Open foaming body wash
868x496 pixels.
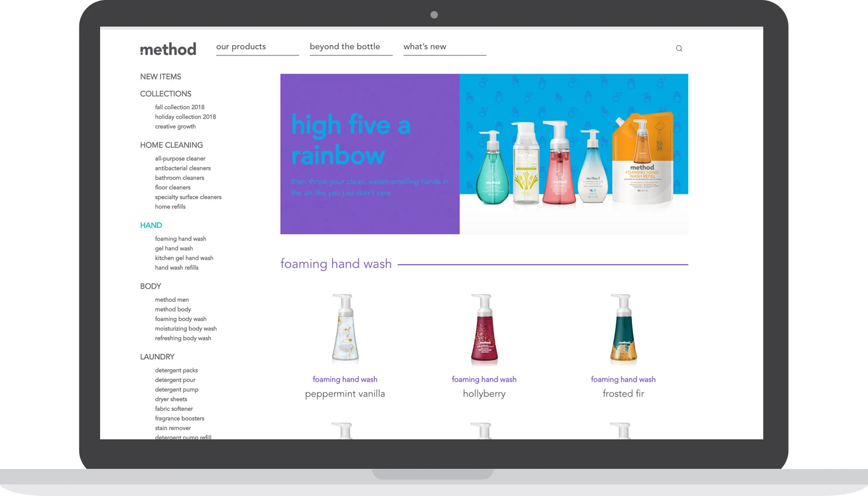coord(181,319)
